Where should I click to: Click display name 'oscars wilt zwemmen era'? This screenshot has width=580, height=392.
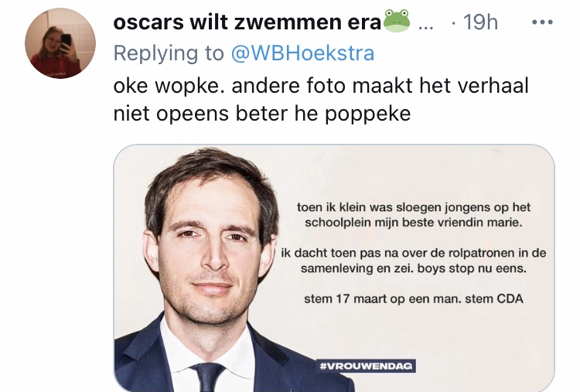click(247, 22)
